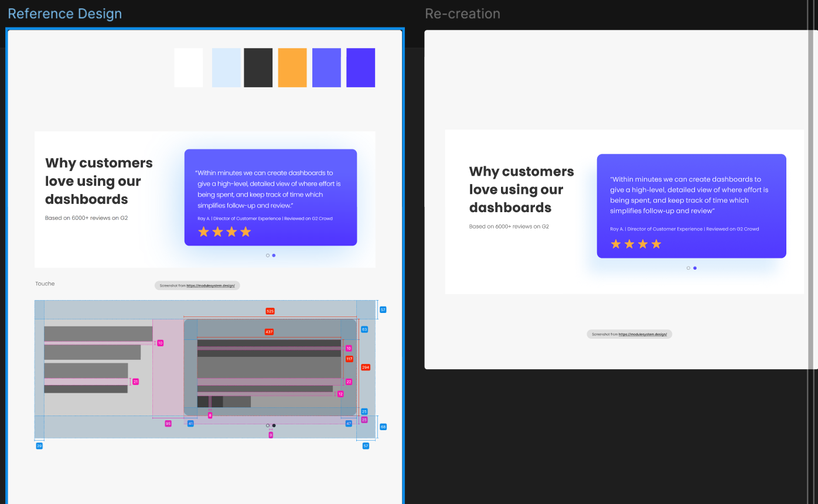
Task: Pick the dark charcoal color swatch
Action: 258,67
